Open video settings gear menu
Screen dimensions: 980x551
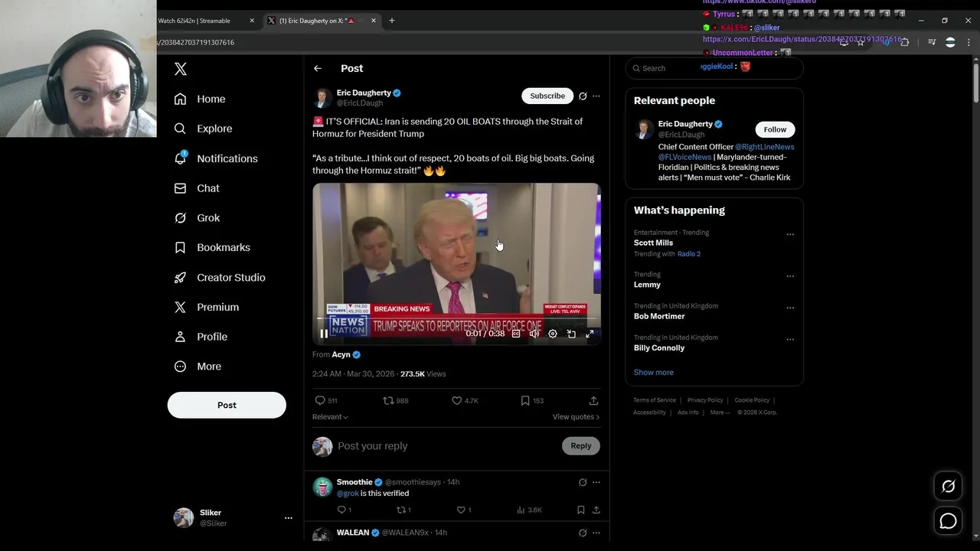click(x=553, y=334)
